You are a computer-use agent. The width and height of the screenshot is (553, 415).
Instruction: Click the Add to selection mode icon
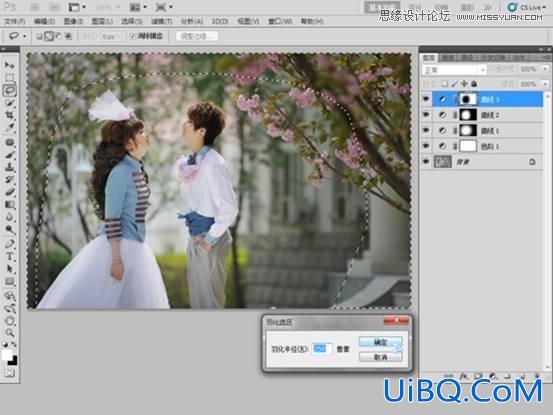[x=49, y=36]
